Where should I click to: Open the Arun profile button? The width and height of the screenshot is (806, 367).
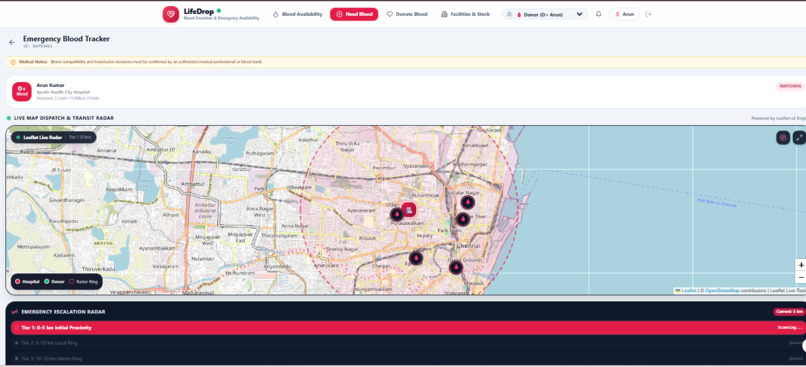click(625, 14)
